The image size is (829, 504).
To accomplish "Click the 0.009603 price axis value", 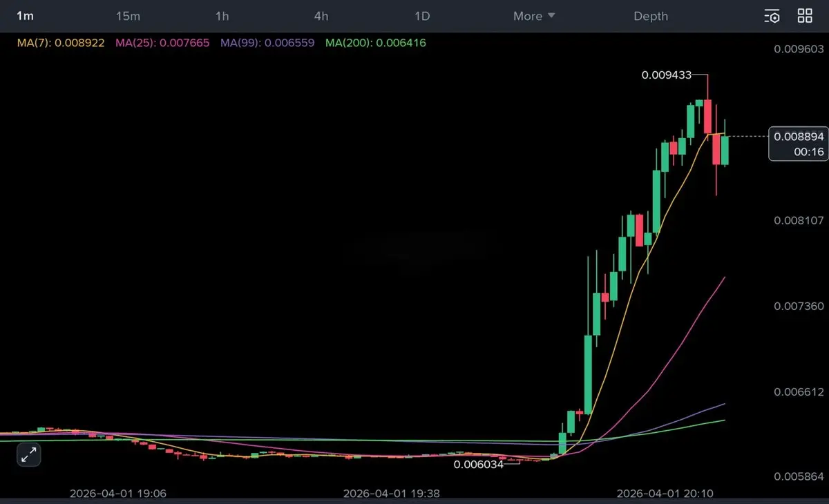I will coord(799,49).
